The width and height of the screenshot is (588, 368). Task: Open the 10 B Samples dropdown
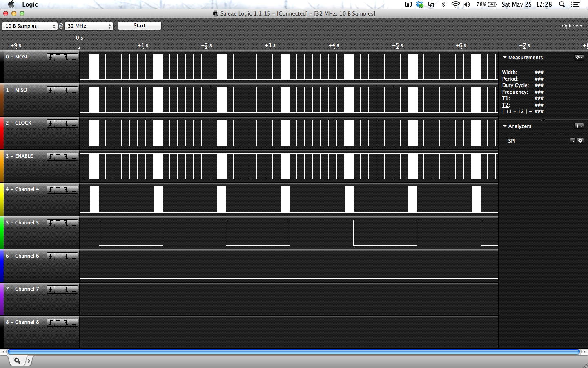click(29, 26)
